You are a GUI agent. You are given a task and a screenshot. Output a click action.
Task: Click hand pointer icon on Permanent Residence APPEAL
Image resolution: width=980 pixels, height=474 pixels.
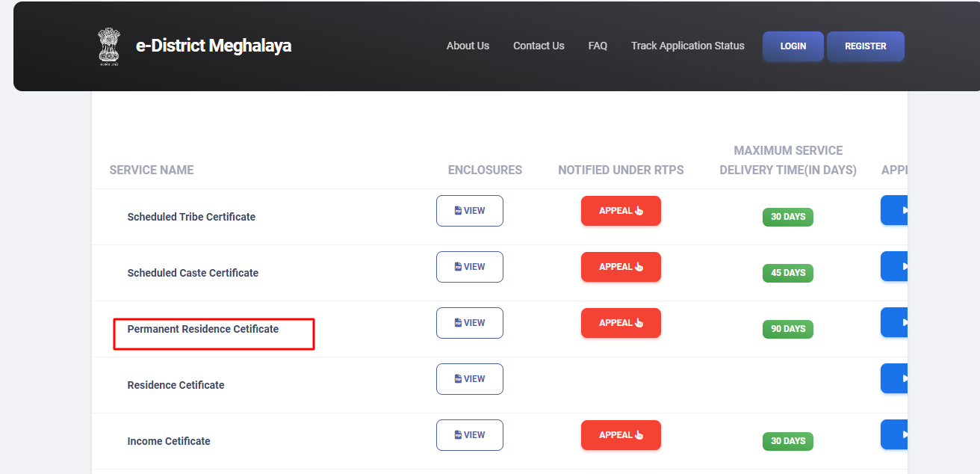pyautogui.click(x=639, y=322)
